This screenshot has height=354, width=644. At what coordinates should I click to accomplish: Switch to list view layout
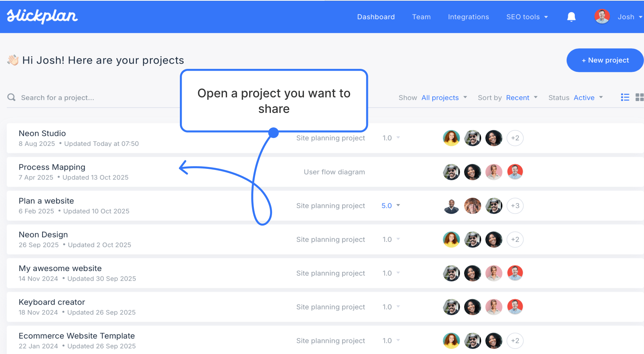tap(625, 97)
